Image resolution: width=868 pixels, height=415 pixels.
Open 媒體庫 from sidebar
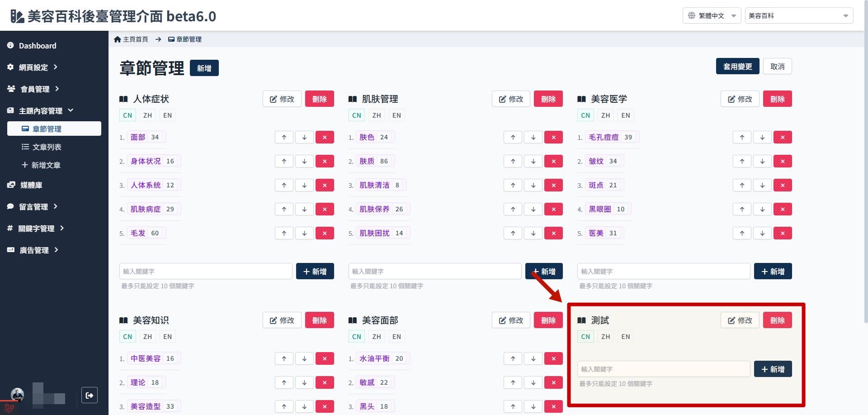coord(25,185)
